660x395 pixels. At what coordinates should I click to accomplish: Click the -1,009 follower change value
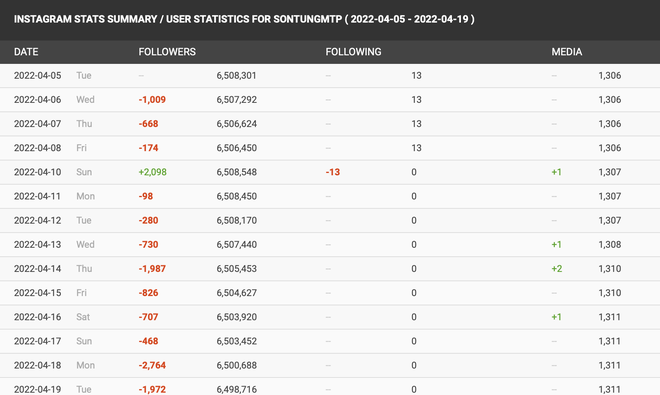click(152, 100)
